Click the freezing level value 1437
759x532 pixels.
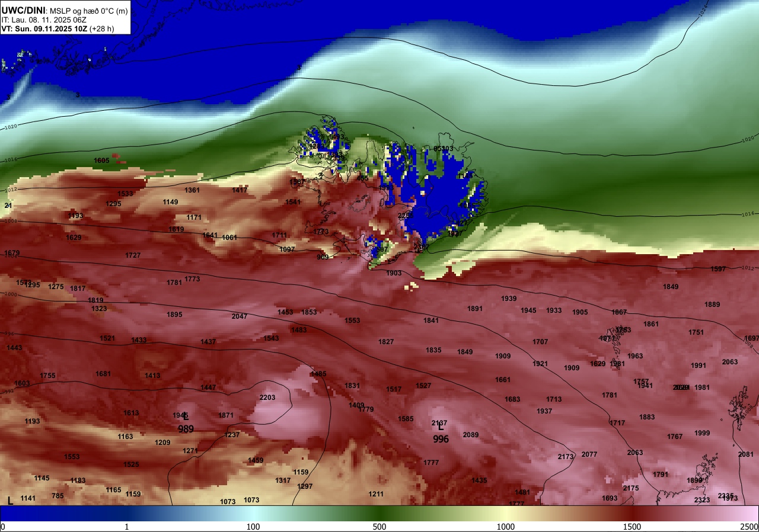[x=208, y=342]
